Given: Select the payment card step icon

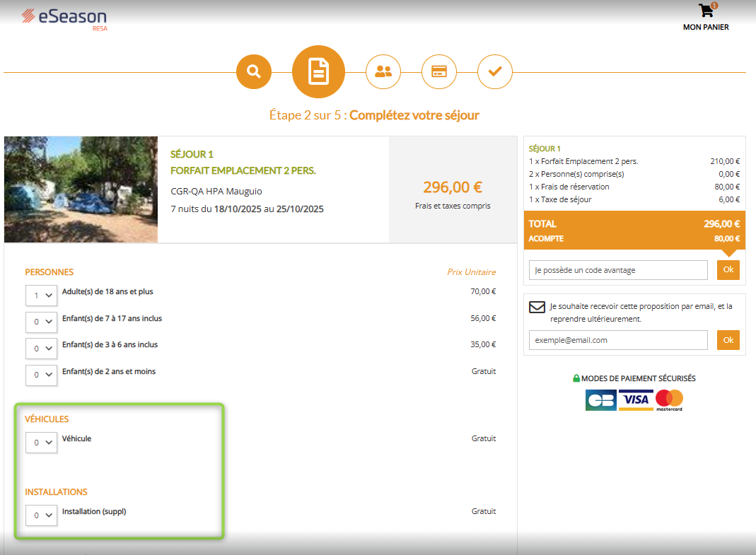Looking at the screenshot, I should [x=439, y=71].
